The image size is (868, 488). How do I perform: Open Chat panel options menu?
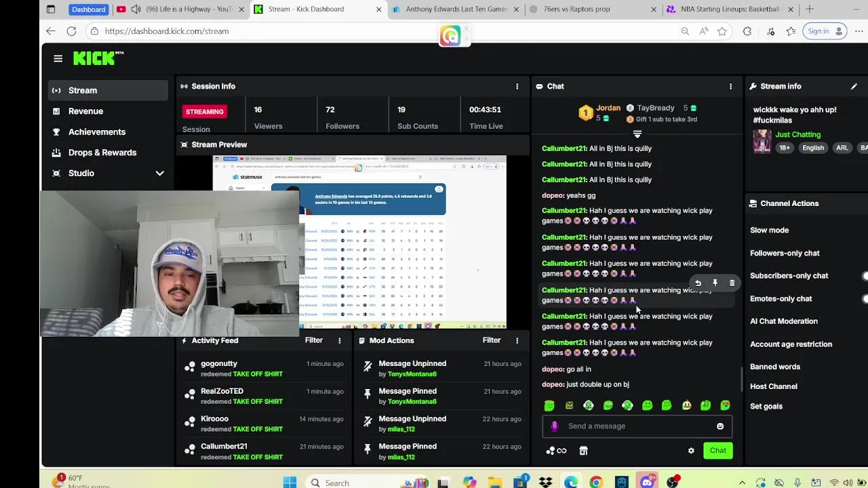pos(730,86)
